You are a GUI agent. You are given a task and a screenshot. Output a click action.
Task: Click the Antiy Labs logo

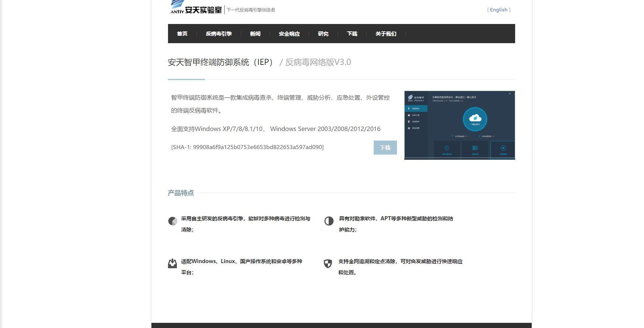(196, 7)
